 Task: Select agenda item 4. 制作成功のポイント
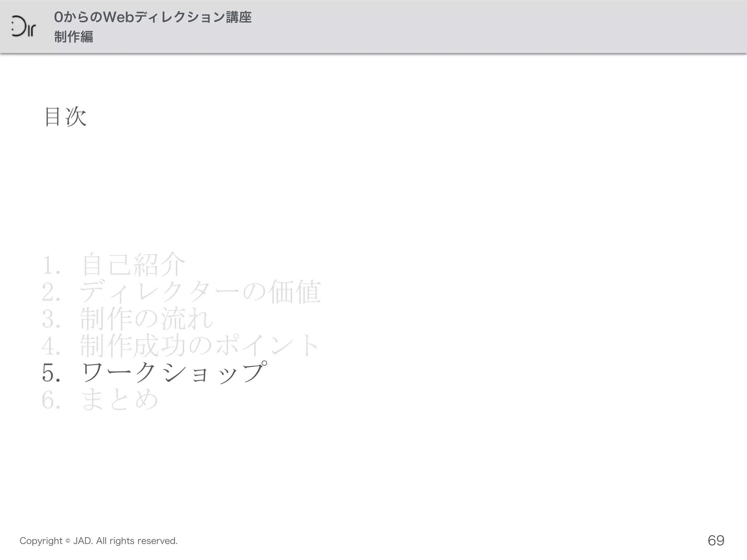click(x=181, y=345)
